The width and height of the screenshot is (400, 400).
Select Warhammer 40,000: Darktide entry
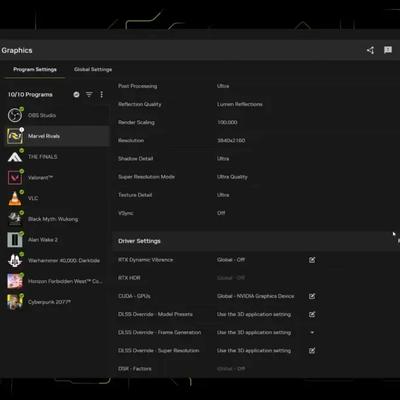pyautogui.click(x=57, y=260)
